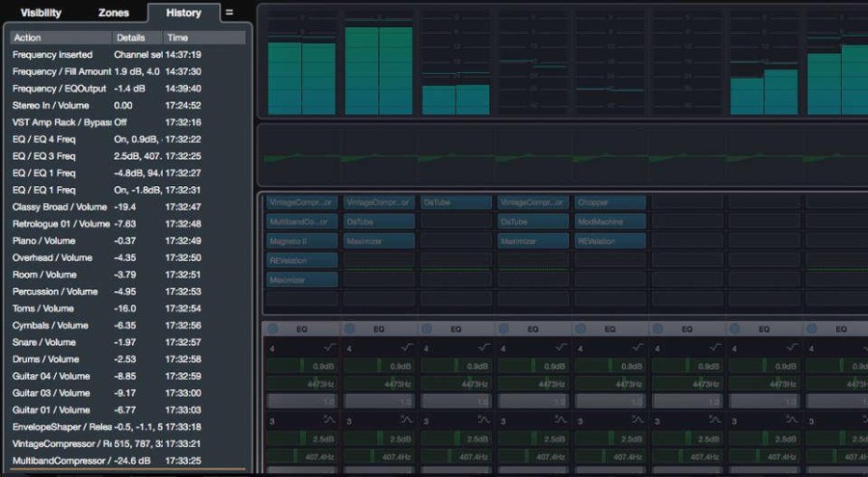The width and height of the screenshot is (868, 477).
Task: Select the Guitar 03 / Volume history row
Action: click(128, 393)
